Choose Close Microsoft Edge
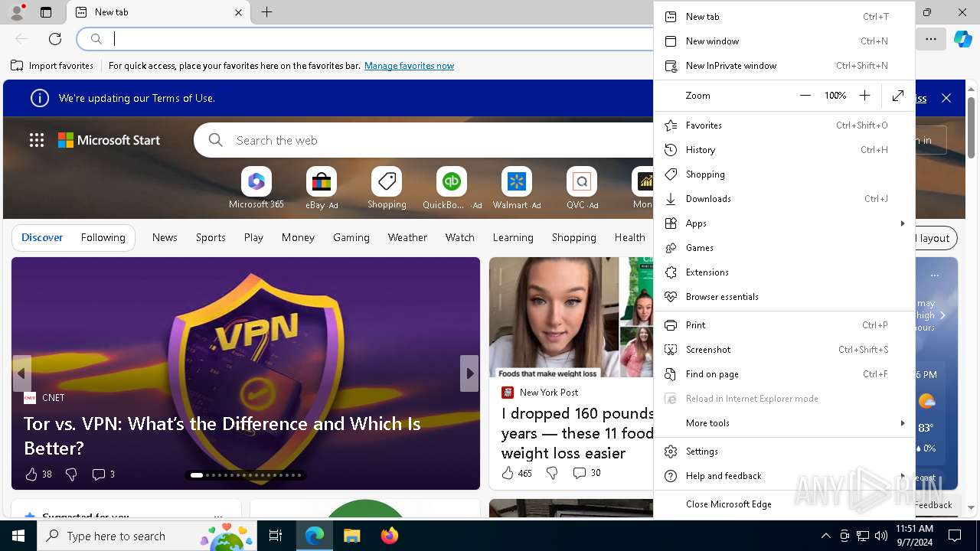 pos(785,504)
